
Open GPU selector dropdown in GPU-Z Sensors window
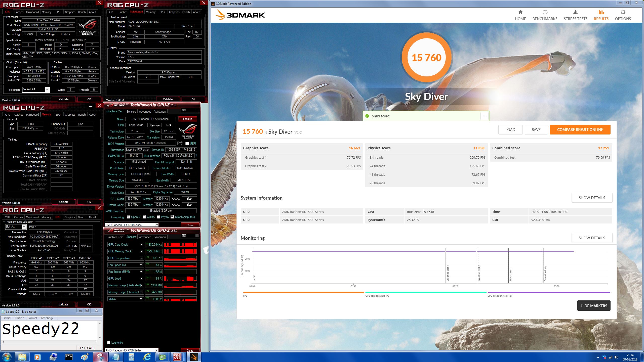[x=132, y=350]
